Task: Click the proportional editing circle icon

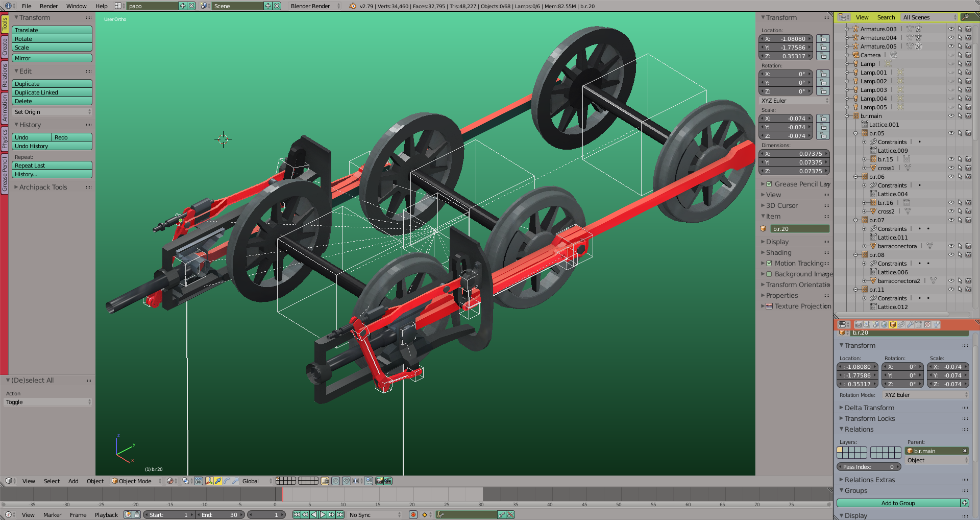Action: tap(335, 481)
